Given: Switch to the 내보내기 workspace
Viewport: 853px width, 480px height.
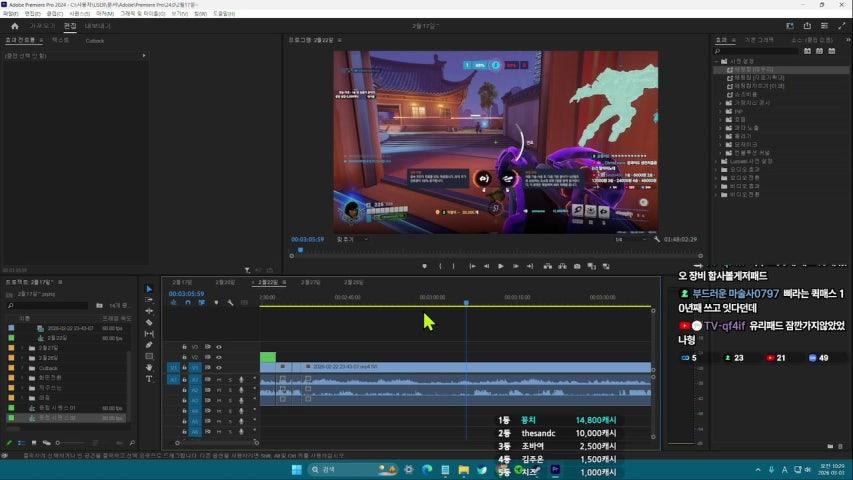Looking at the screenshot, I should [x=97, y=26].
